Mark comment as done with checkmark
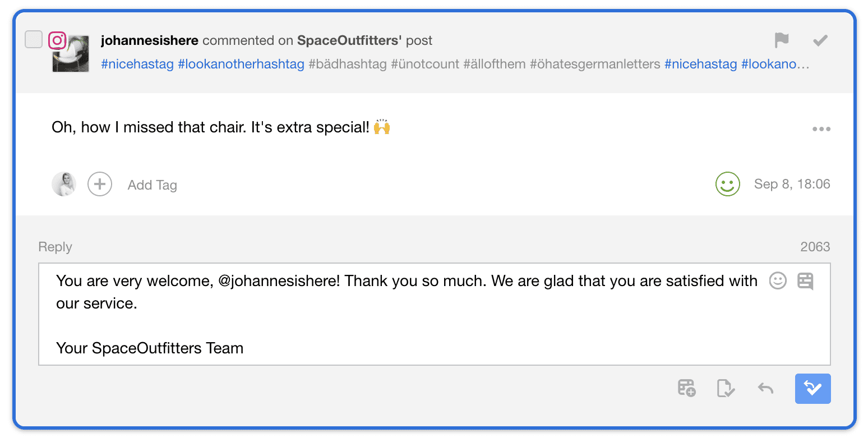 (x=820, y=40)
